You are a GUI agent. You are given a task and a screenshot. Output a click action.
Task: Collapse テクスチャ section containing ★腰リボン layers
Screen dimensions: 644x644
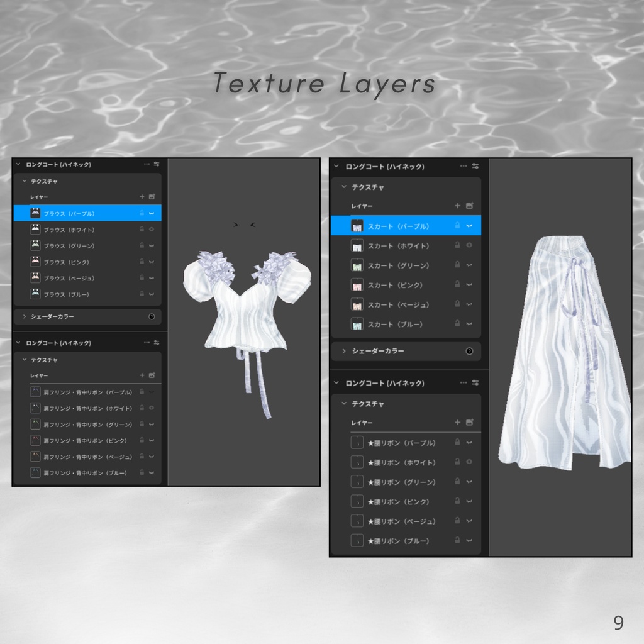[344, 404]
